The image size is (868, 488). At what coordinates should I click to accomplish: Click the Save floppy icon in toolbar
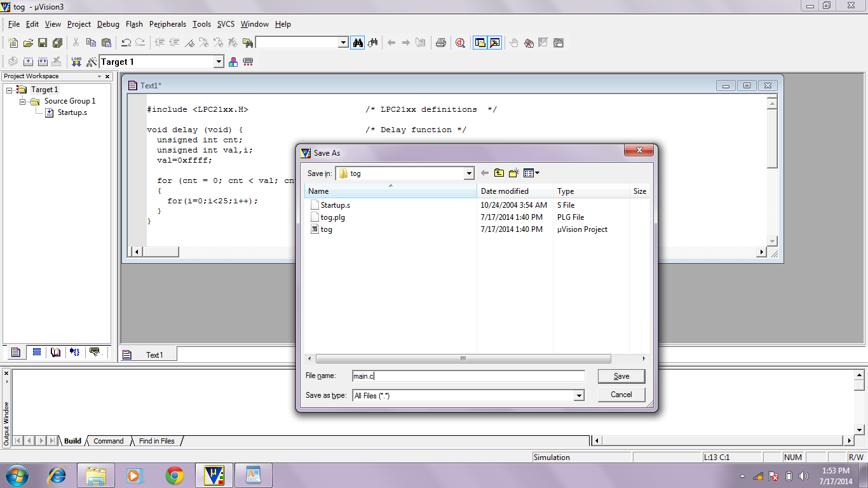pos(43,43)
